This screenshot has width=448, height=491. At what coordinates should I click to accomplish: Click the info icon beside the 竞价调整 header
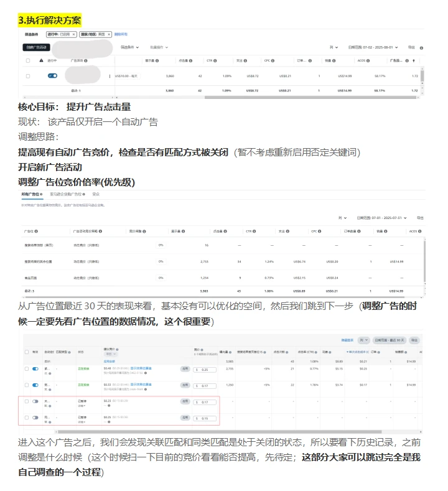pyautogui.click(x=144, y=231)
